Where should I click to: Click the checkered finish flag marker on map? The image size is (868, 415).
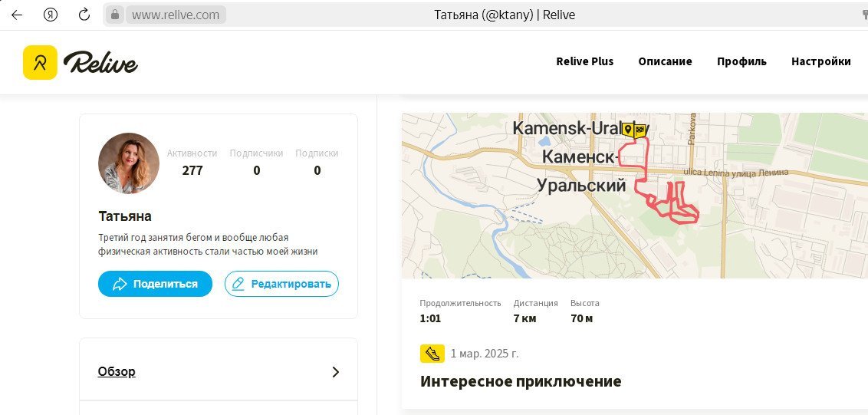[x=640, y=130]
